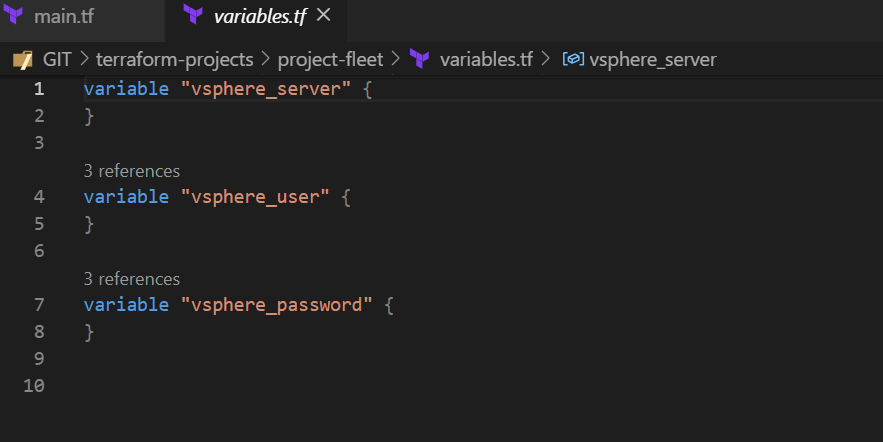Place cursor in "vsphere_server" string
The image size is (883, 442).
pos(265,89)
